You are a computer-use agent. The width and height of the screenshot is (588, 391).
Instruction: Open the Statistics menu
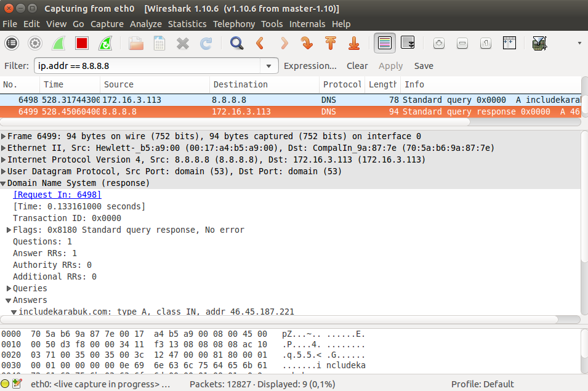(x=187, y=24)
